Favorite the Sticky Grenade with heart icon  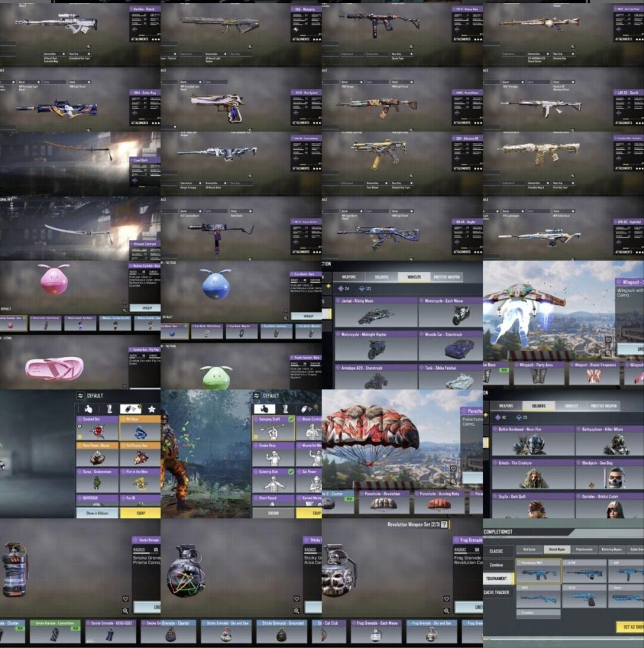pyautogui.click(x=296, y=599)
